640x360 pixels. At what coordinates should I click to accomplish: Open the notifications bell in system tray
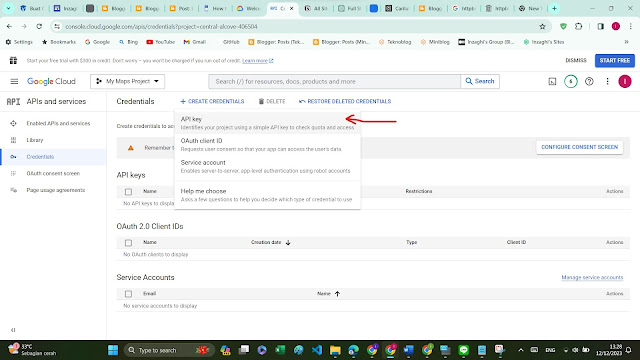point(629,350)
